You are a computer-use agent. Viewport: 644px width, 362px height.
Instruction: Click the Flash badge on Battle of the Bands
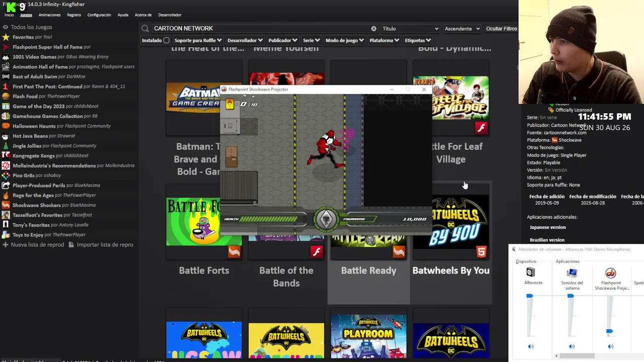(x=316, y=251)
